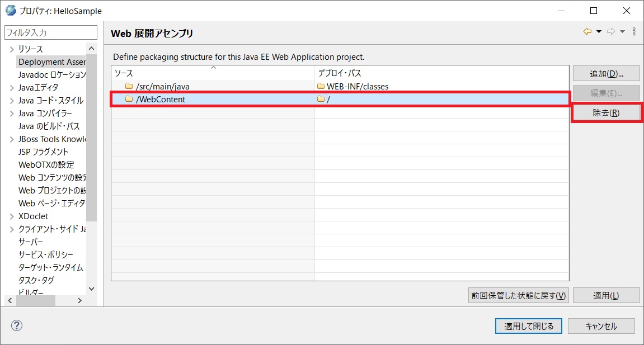Click the WEB-INF/classes deploy path folder icon
Screen dimensions: 644x345
[321, 86]
